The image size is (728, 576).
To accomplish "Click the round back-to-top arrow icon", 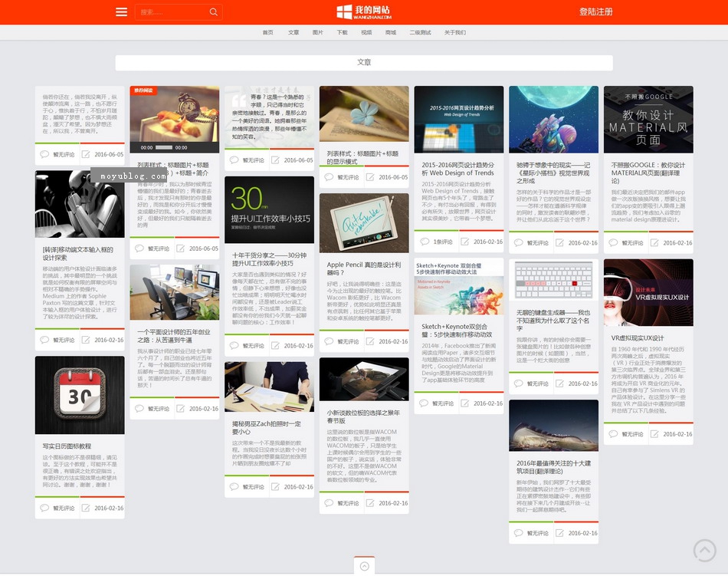I will coord(705,551).
